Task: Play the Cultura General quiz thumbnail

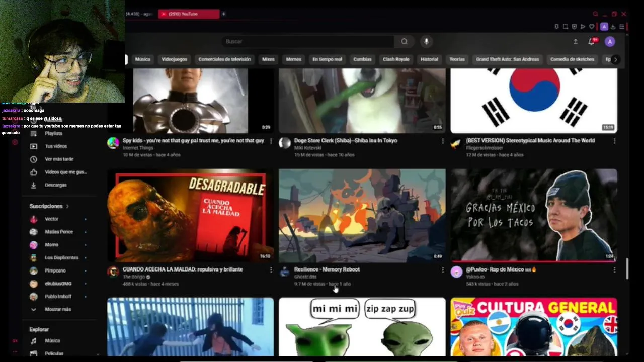Action: coord(534,327)
